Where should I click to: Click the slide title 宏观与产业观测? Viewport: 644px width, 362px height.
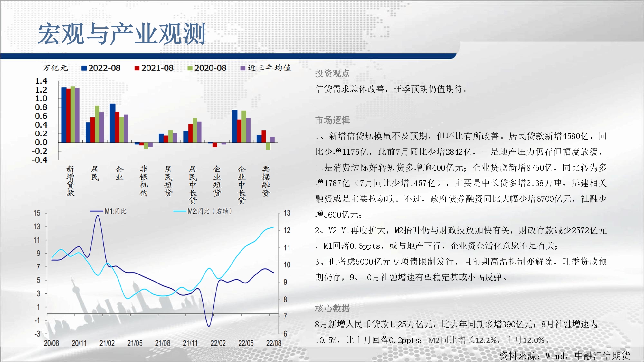coord(122,34)
